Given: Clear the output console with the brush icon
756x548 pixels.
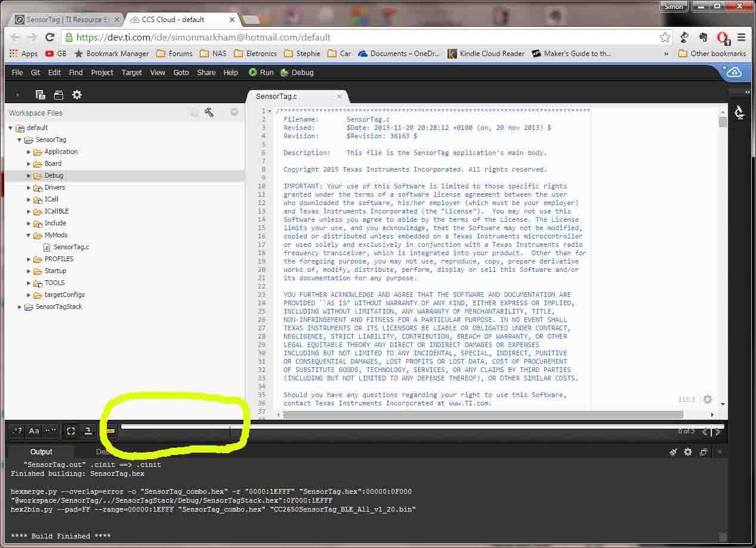Looking at the screenshot, I should click(673, 452).
